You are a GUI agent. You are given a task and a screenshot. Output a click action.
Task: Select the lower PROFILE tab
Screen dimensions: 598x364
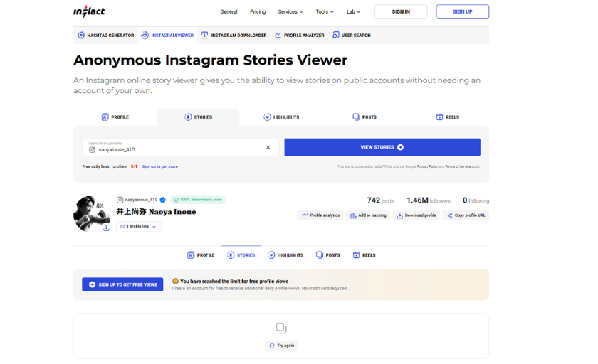(x=201, y=255)
